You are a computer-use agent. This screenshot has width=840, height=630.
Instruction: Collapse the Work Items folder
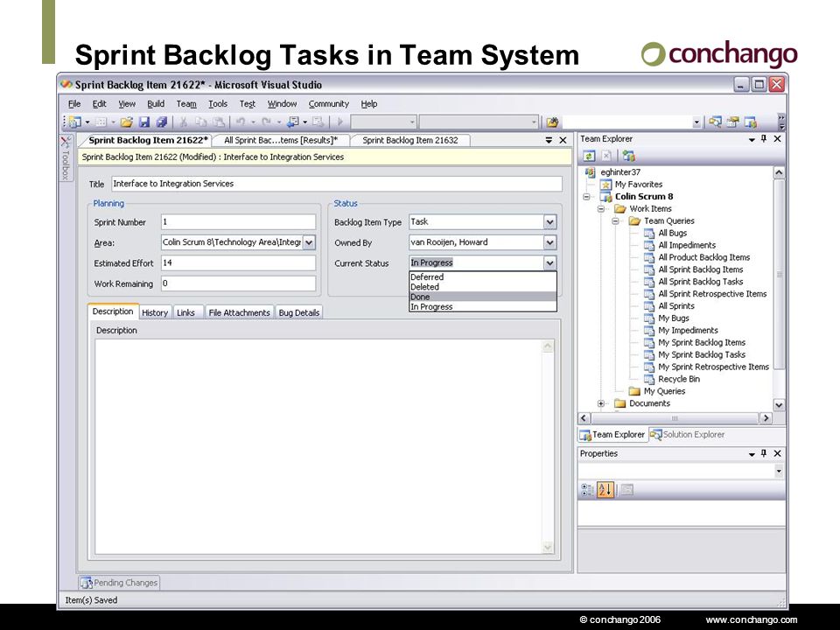[x=601, y=209]
